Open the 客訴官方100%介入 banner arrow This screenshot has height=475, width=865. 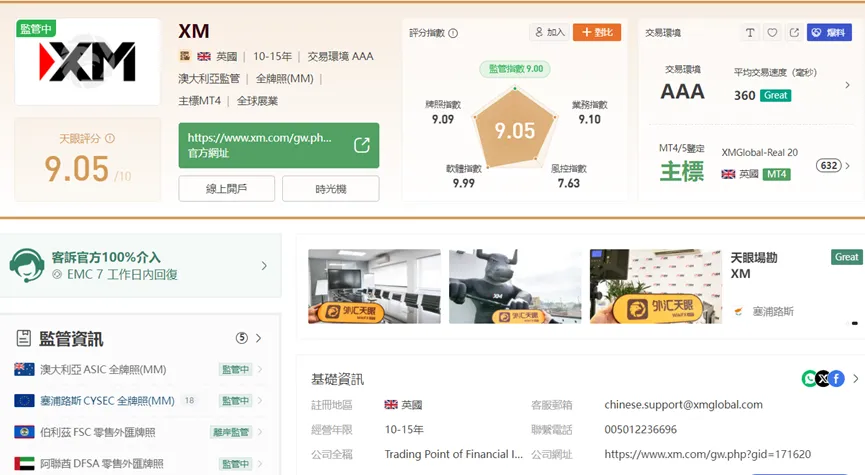264,266
